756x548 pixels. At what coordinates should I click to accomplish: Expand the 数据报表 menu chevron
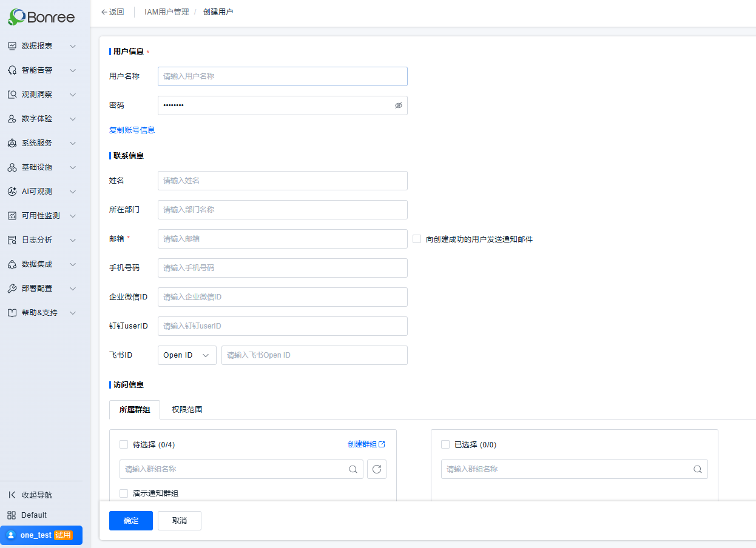pyautogui.click(x=73, y=46)
